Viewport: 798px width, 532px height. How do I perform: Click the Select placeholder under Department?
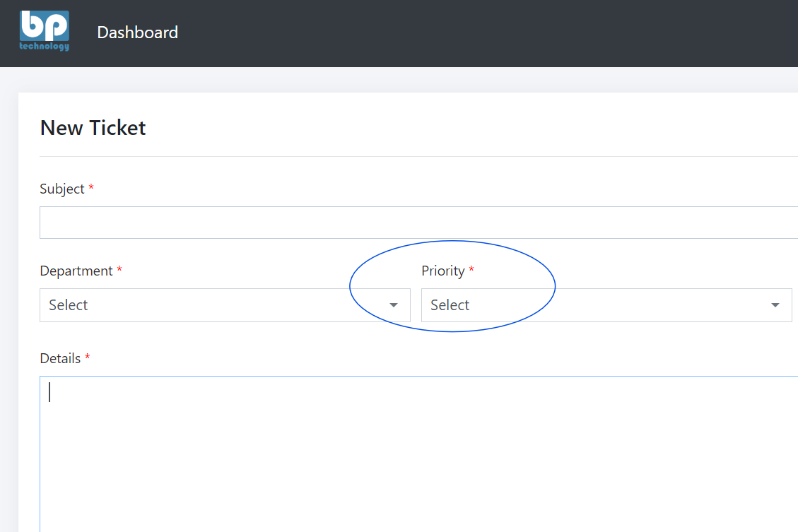pos(69,305)
